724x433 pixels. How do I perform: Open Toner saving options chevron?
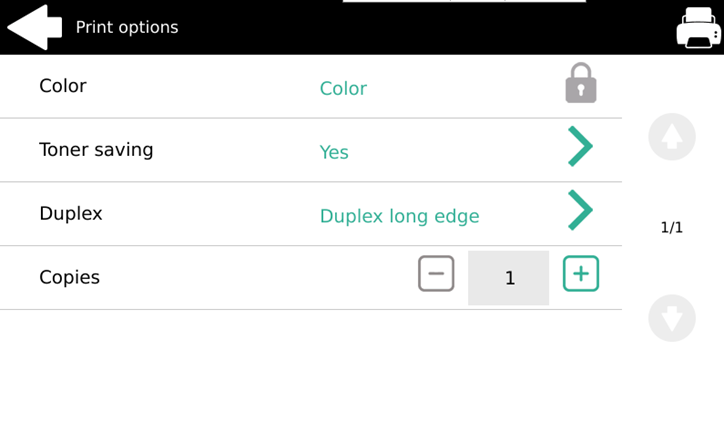coord(580,147)
